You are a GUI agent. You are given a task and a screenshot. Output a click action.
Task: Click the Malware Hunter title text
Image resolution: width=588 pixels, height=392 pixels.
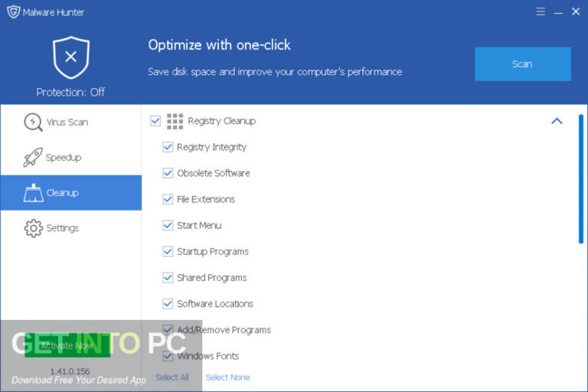[54, 12]
